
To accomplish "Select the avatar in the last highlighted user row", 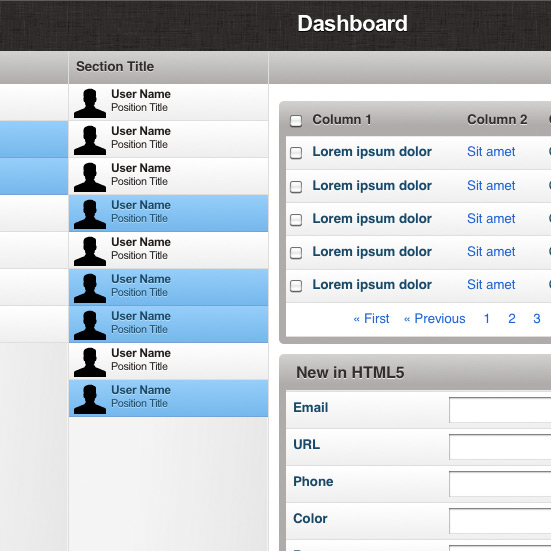I will 90,399.
